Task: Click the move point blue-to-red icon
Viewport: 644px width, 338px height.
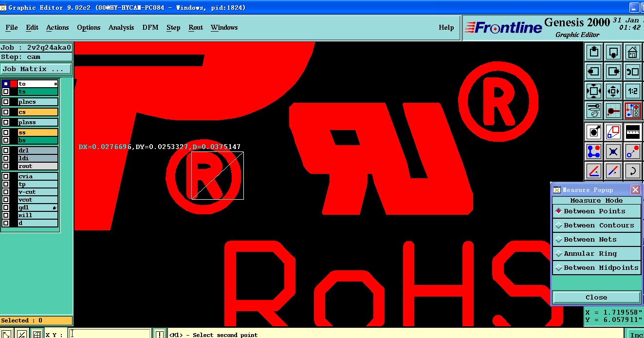Action: (x=633, y=151)
